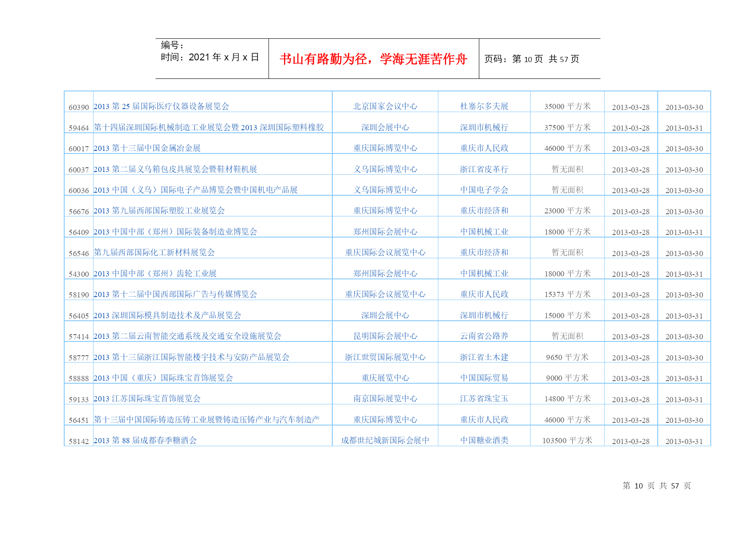Click venue 南京国际展览中心
Viewport: 756px width, 535px height.
pos(385,399)
